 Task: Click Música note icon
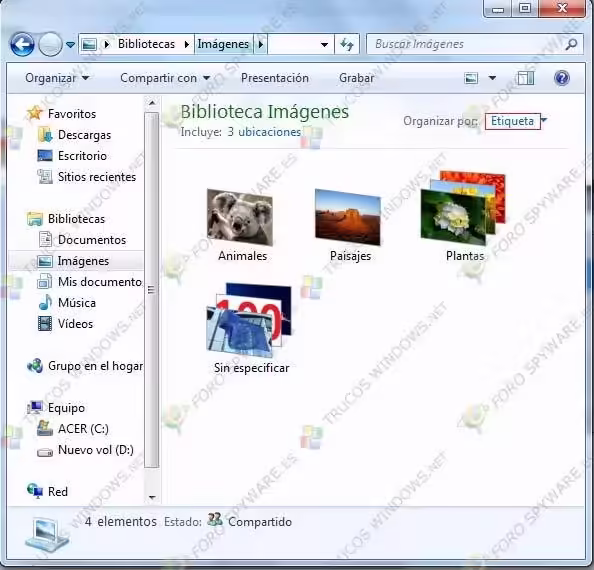coord(45,303)
